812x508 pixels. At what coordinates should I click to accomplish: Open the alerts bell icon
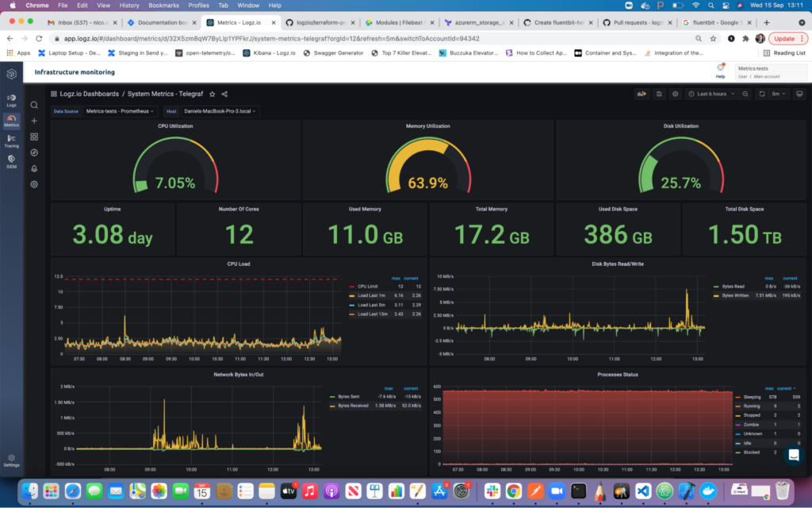(x=33, y=168)
